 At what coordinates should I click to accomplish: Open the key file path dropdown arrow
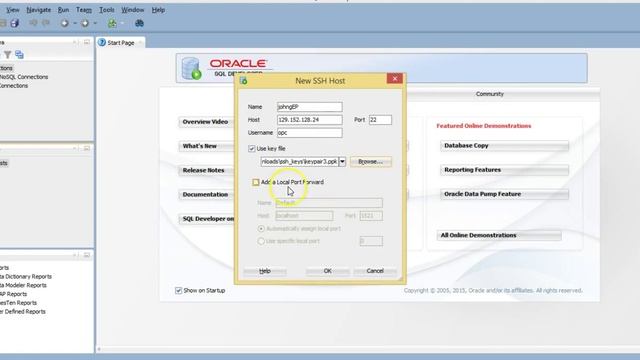(x=342, y=162)
